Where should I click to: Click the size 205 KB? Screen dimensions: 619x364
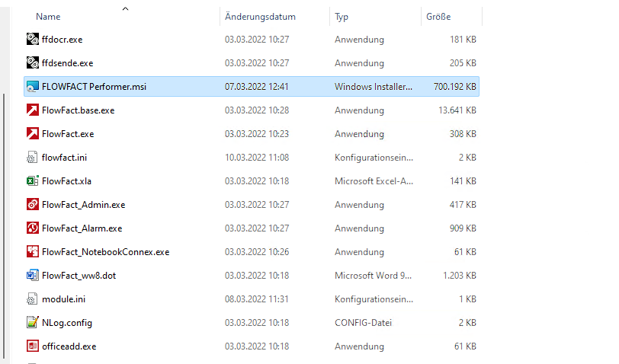click(463, 63)
